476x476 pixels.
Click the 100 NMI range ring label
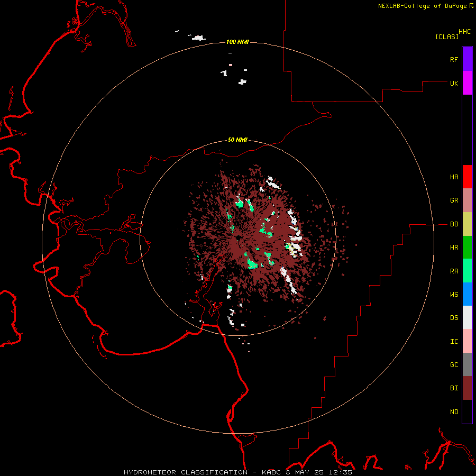click(x=237, y=42)
